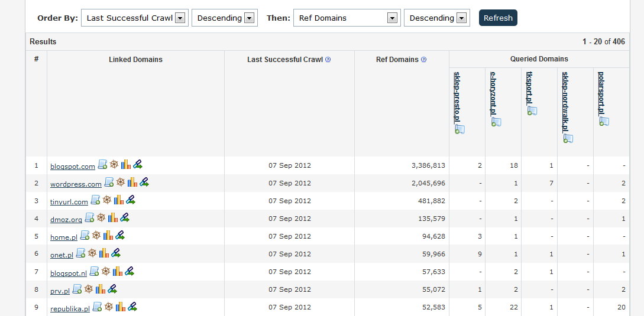Image resolution: width=644 pixels, height=316 pixels.
Task: Click the link arrow icon next to dmoz.org
Action: point(125,218)
